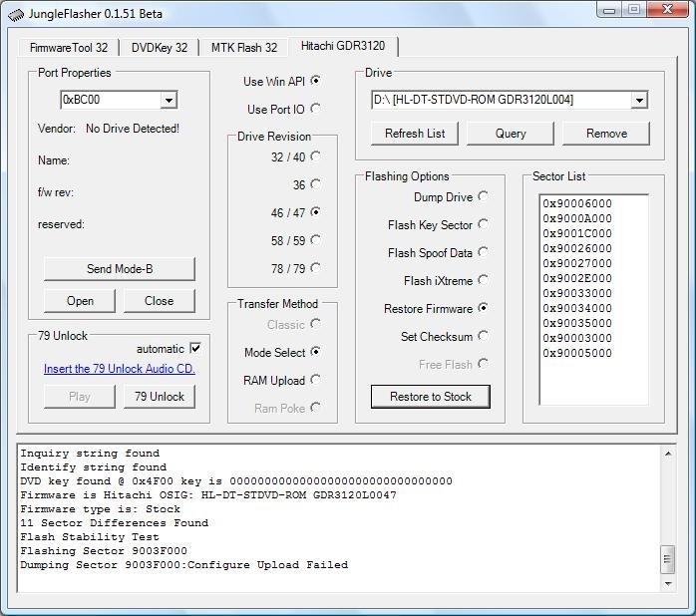Click the 'Configure Upload Failed' log line
Screen dimensions: 696x616
point(183,565)
